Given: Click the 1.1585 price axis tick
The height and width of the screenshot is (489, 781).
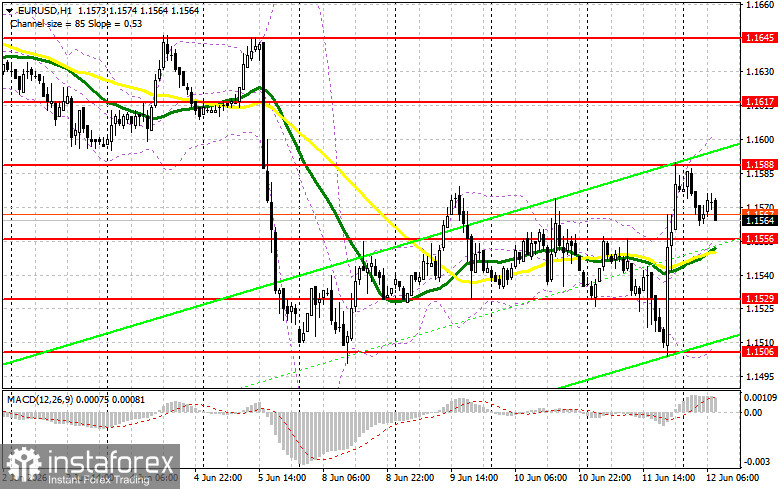Looking at the screenshot, I should pyautogui.click(x=760, y=174).
